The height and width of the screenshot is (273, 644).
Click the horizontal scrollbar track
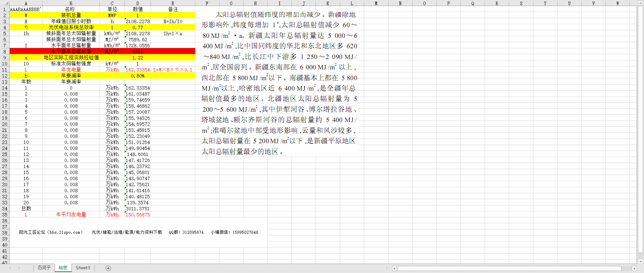(509, 268)
